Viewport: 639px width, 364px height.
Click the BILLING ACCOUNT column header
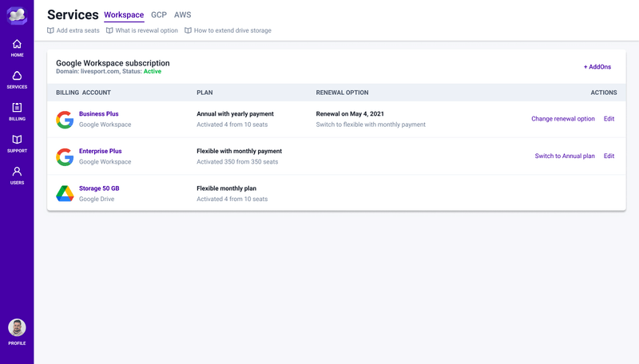click(83, 93)
